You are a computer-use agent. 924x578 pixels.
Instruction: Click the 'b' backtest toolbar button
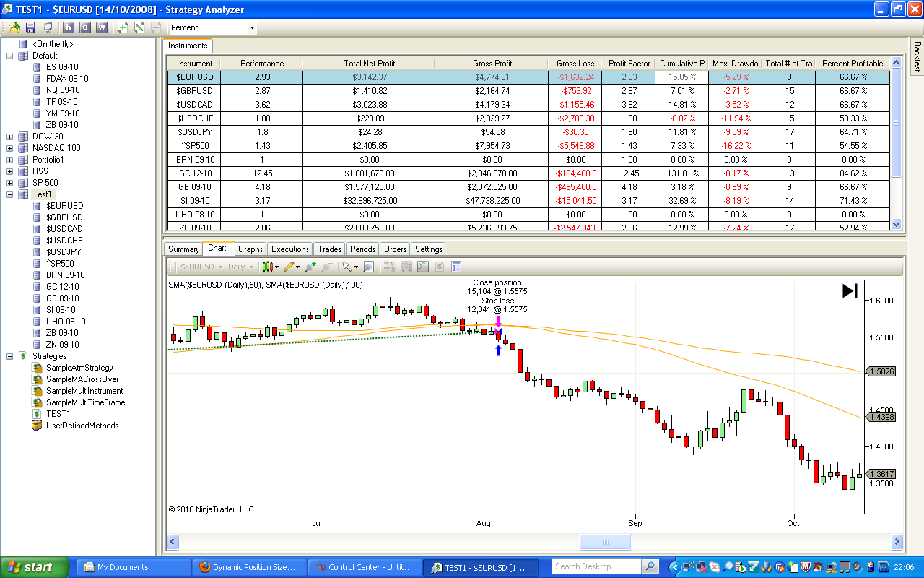pos(69,27)
